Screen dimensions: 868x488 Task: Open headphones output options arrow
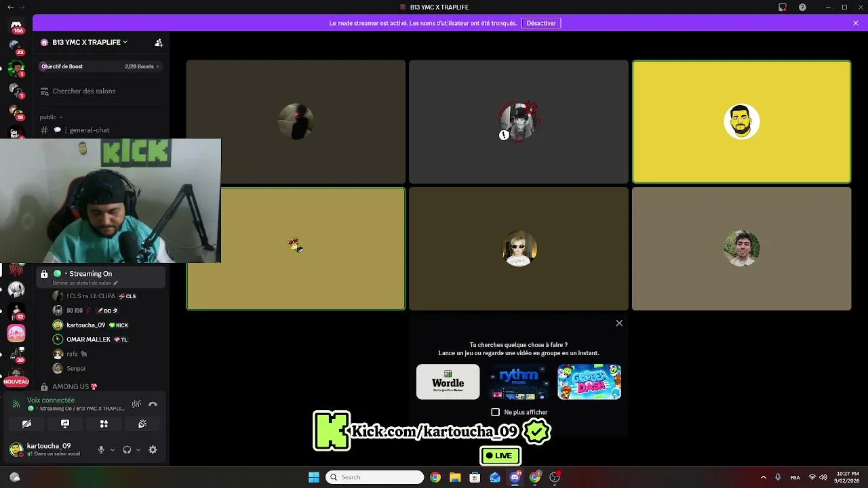pyautogui.click(x=138, y=449)
